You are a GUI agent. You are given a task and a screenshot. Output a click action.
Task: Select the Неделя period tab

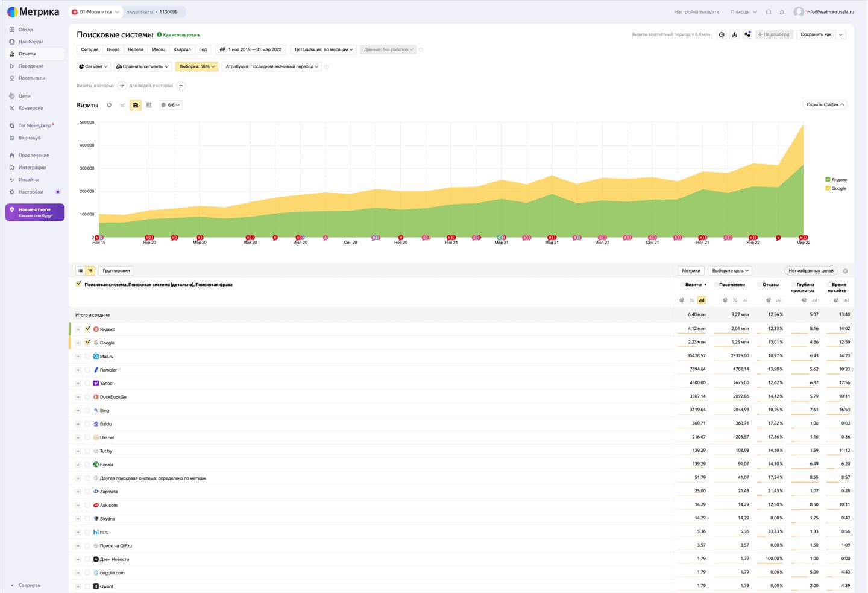(x=136, y=49)
